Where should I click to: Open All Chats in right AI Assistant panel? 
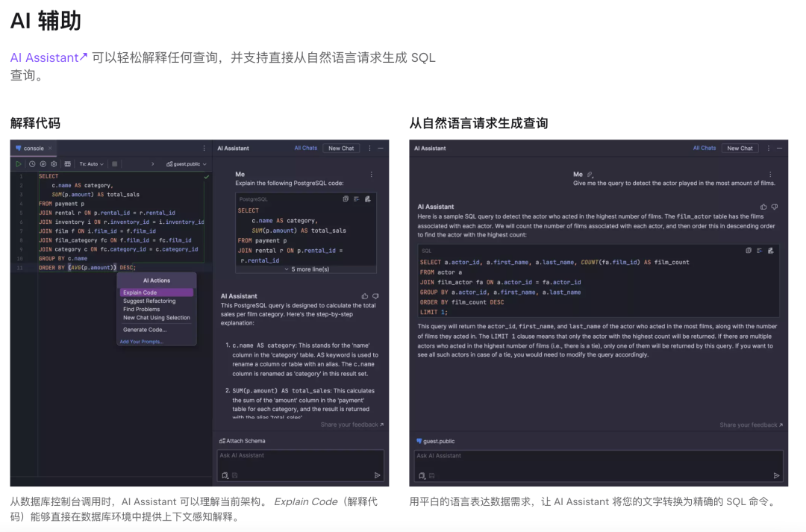coord(705,148)
